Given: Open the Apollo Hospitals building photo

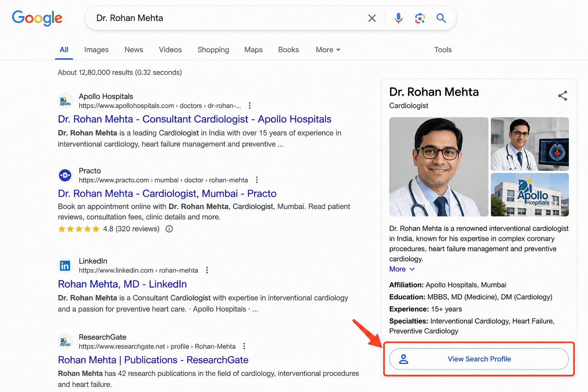Looking at the screenshot, I should 530,195.
